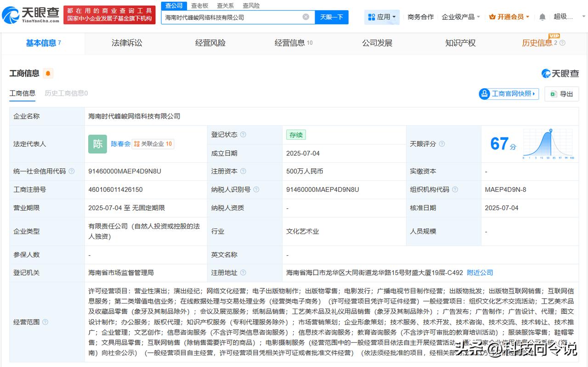The width and height of the screenshot is (588, 367).
Task: Click the 67 分 score value
Action: click(503, 144)
